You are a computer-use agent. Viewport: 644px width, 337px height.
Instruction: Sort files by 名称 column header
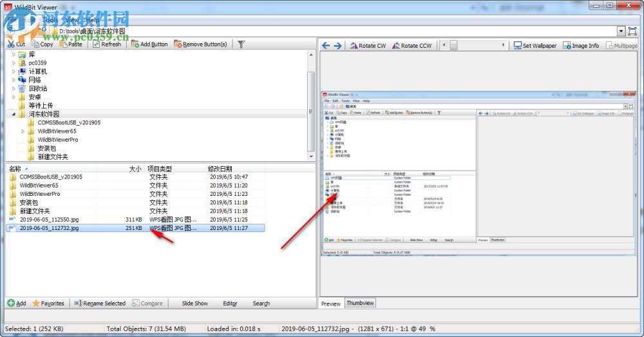click(52, 169)
